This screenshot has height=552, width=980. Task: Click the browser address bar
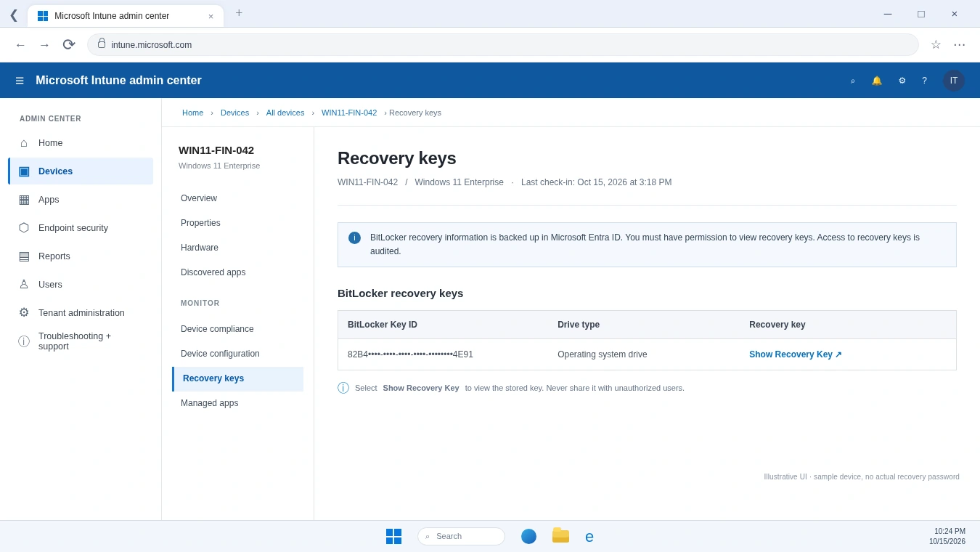(x=503, y=45)
